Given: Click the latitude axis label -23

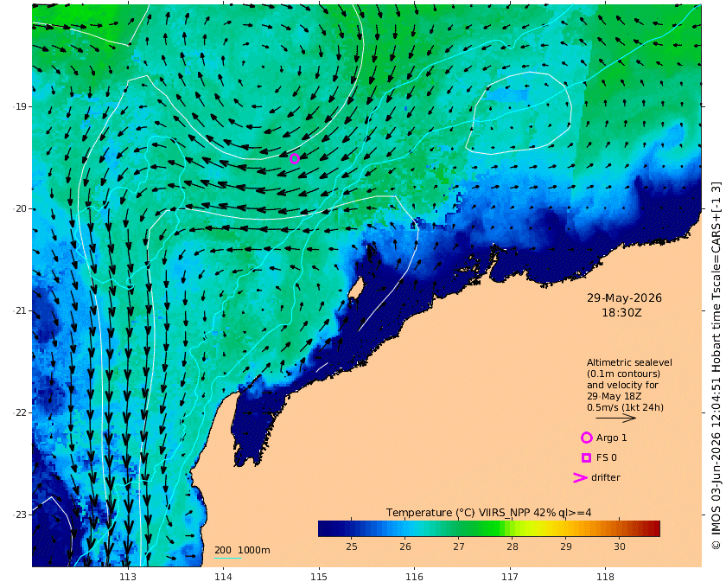Looking at the screenshot, I should (19, 514).
